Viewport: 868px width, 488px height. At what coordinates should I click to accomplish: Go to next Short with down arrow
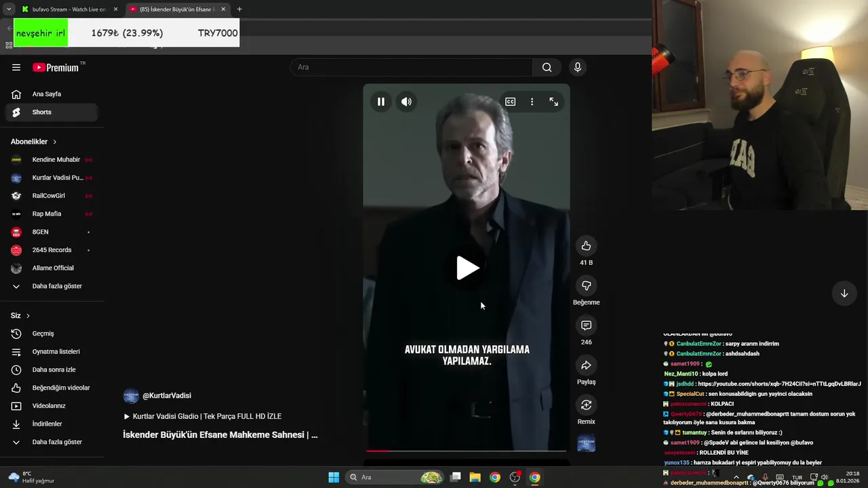[844, 293]
